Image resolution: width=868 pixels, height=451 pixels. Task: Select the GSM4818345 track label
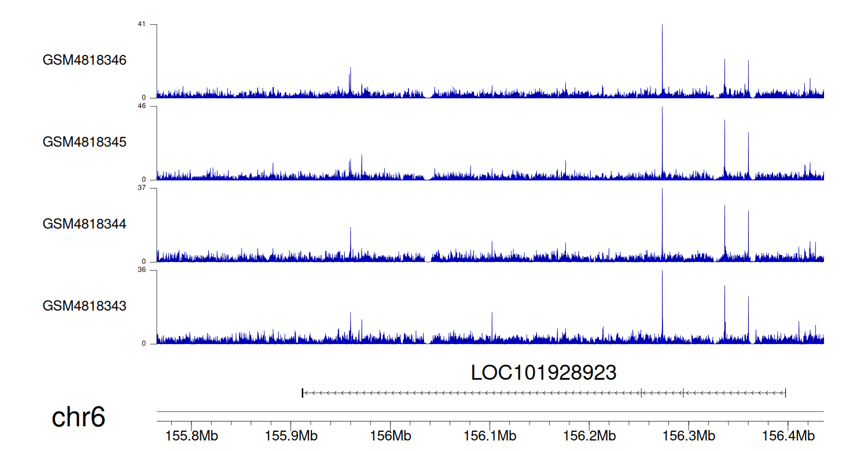point(84,142)
